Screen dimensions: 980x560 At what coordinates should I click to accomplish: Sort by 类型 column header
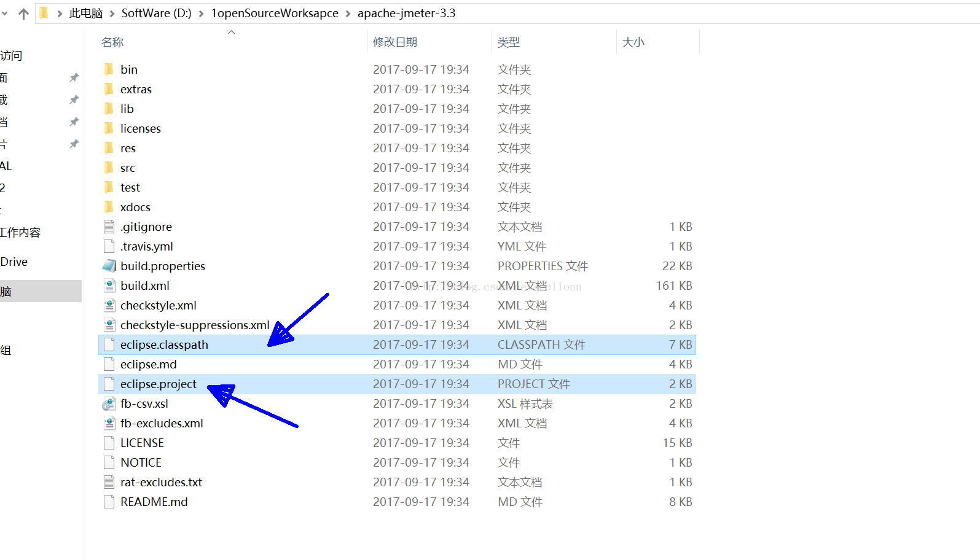click(509, 42)
